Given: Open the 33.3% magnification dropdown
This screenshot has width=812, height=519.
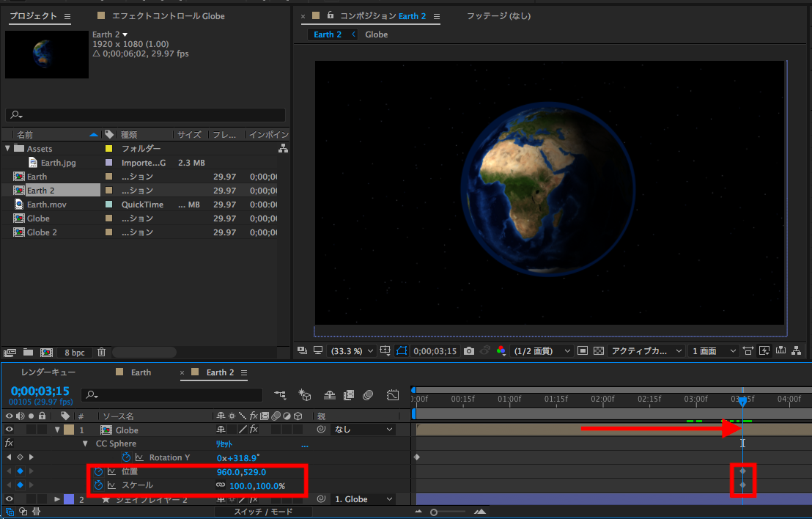Looking at the screenshot, I should point(351,351).
